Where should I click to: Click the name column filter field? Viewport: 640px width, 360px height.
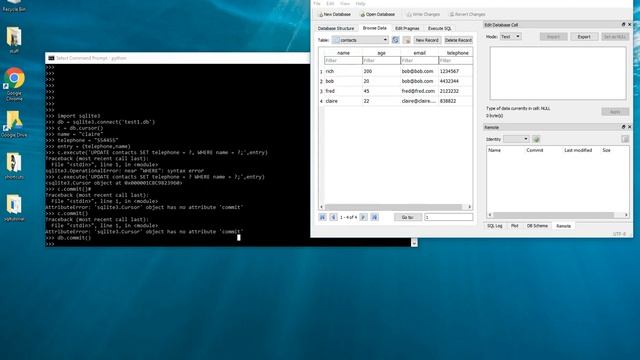[x=343, y=60]
